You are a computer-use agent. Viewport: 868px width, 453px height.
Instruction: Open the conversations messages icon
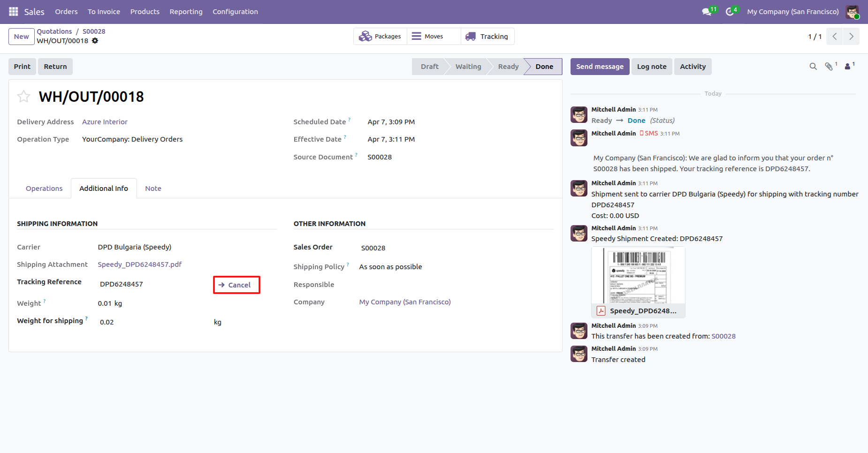707,12
